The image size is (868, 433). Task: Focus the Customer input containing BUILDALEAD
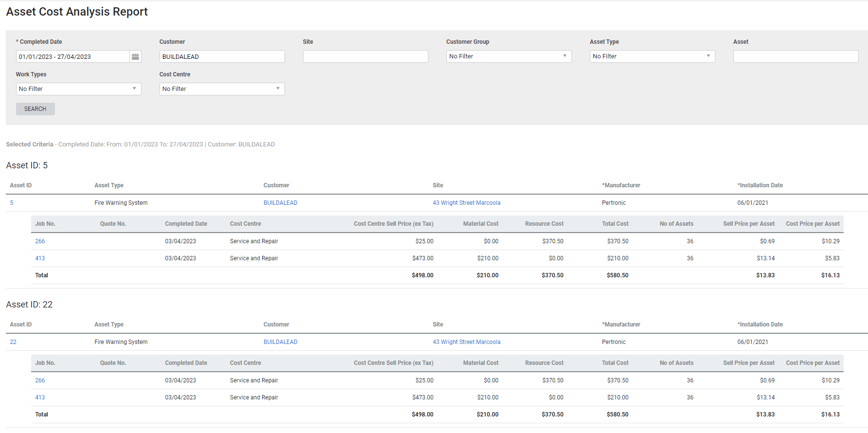(x=222, y=56)
